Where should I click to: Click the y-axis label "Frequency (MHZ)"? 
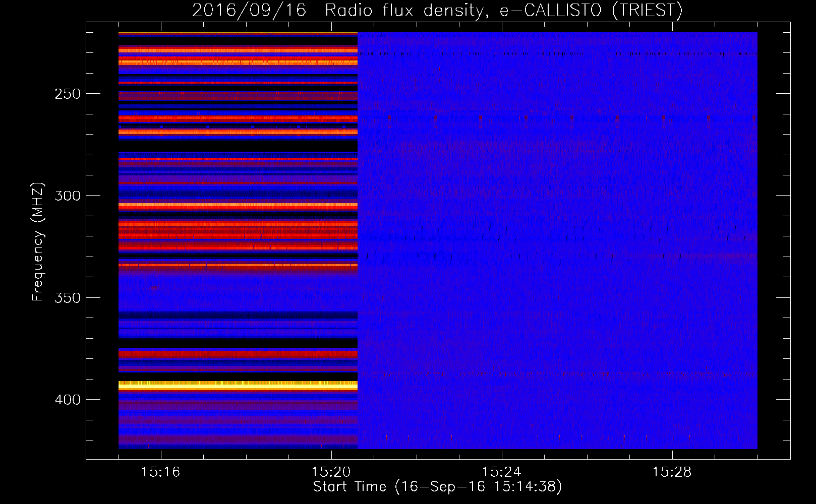tap(38, 241)
